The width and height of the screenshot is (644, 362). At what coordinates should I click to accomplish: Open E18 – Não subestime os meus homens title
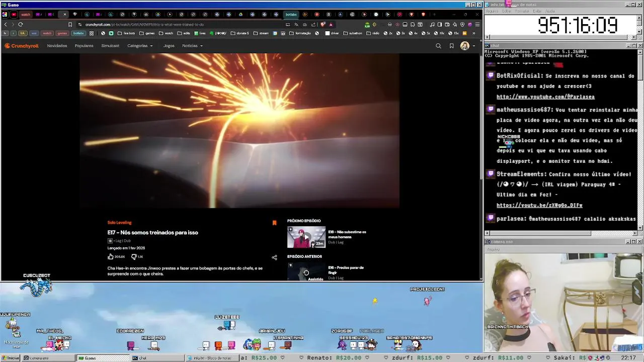pos(347,234)
